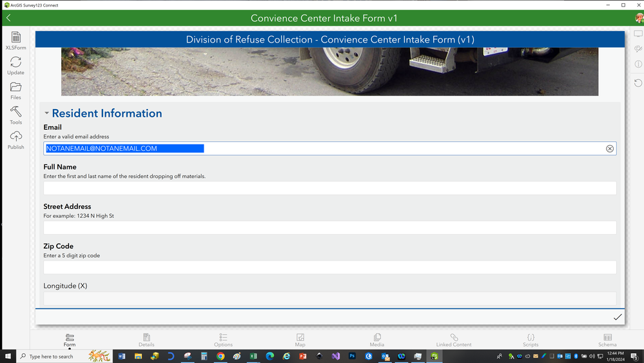
Task: Focus the Full Name input field
Action: pos(330,188)
